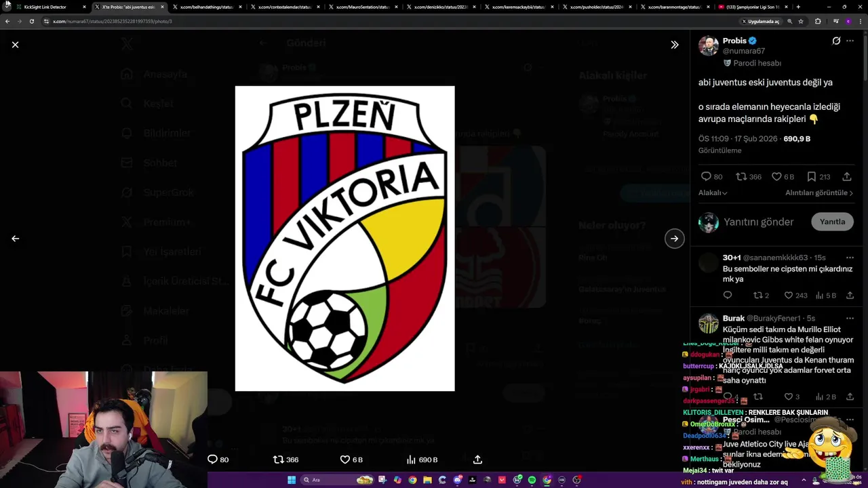The image size is (868, 488).
Task: Open Probis profile name link
Action: [734, 41]
